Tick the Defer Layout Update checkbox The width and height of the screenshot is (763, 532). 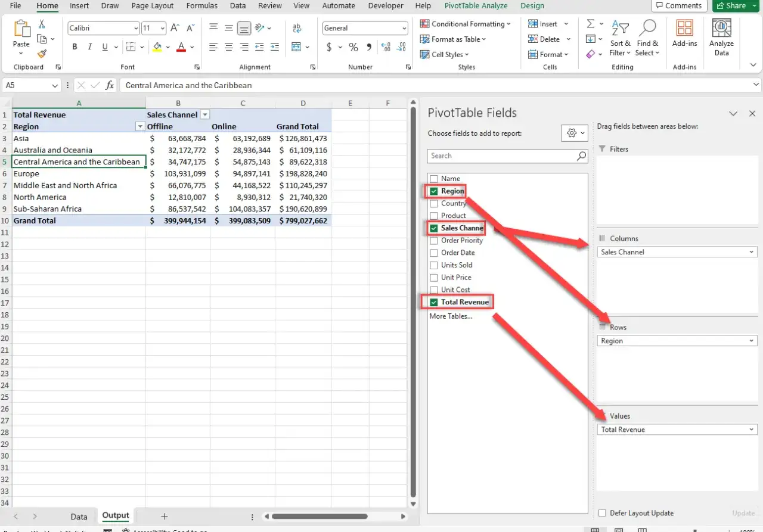click(602, 513)
